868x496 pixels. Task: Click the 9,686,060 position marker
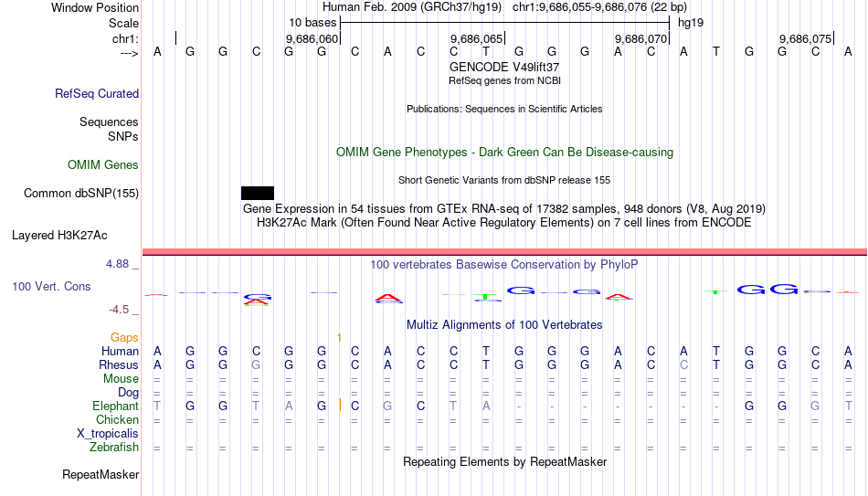click(312, 38)
